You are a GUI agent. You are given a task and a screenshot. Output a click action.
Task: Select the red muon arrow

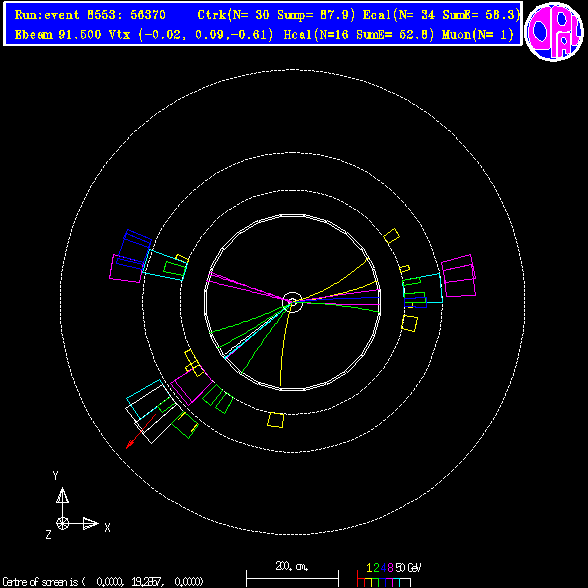point(141,431)
